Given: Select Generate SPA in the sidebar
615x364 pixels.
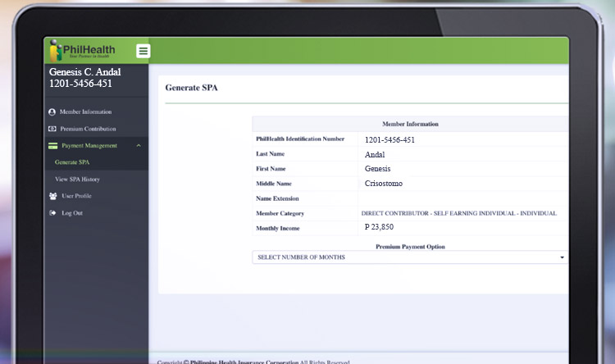Looking at the screenshot, I should coord(72,162).
